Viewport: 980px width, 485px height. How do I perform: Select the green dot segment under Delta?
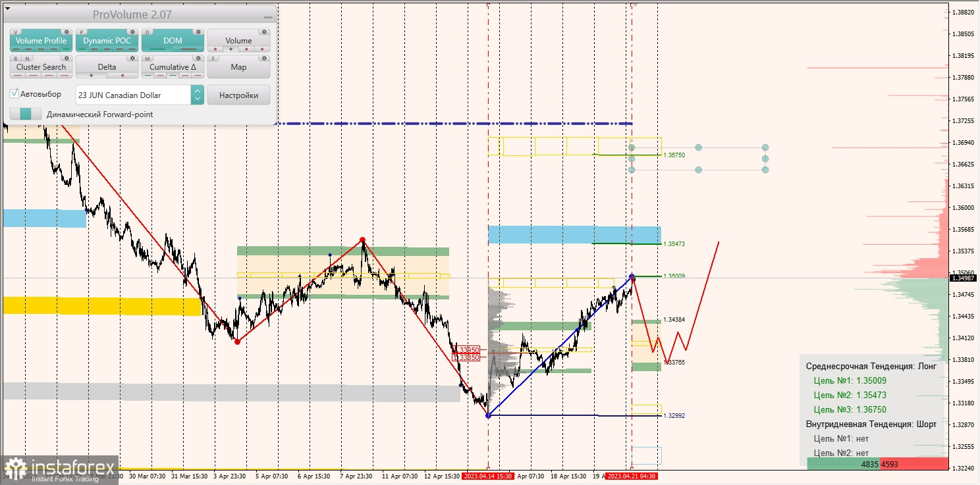(x=91, y=75)
